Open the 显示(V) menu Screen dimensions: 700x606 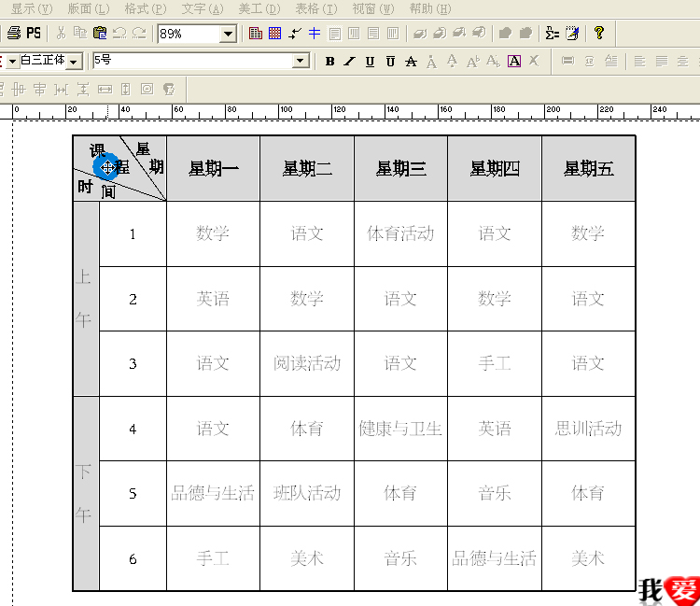[x=31, y=8]
